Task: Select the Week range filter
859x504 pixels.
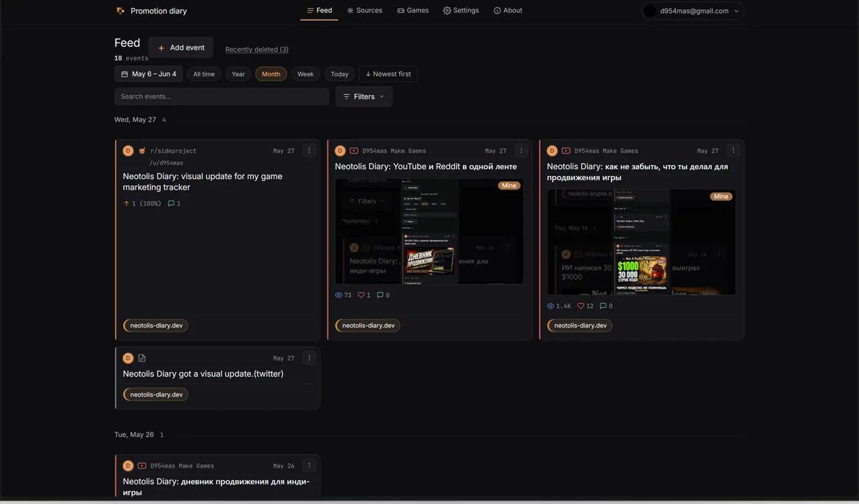Action: click(306, 74)
